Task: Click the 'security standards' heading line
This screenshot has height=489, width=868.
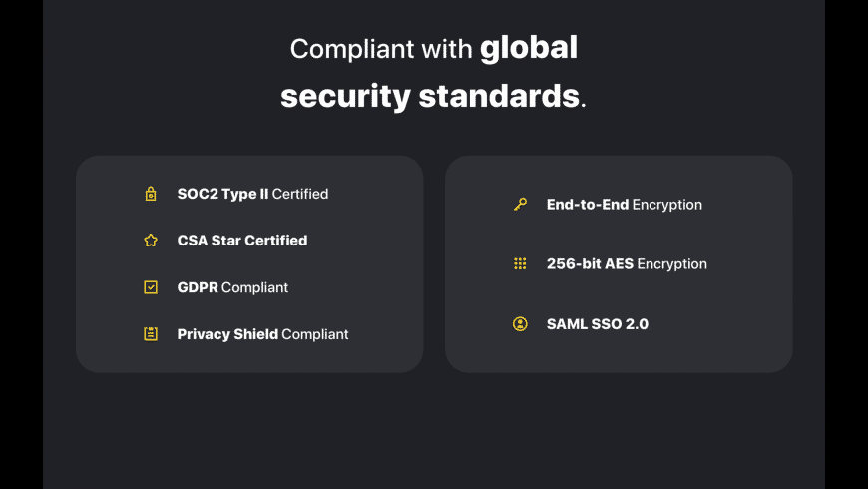Action: [429, 97]
